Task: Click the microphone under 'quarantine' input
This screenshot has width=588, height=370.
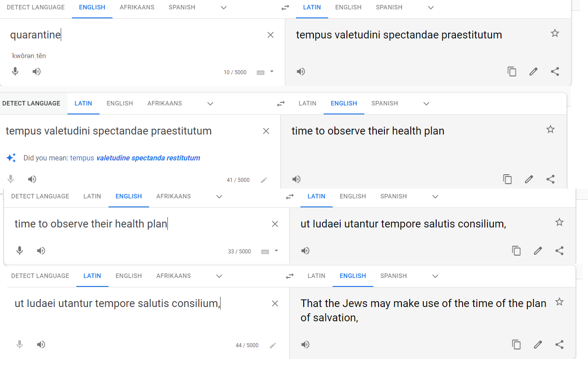Action: point(15,71)
